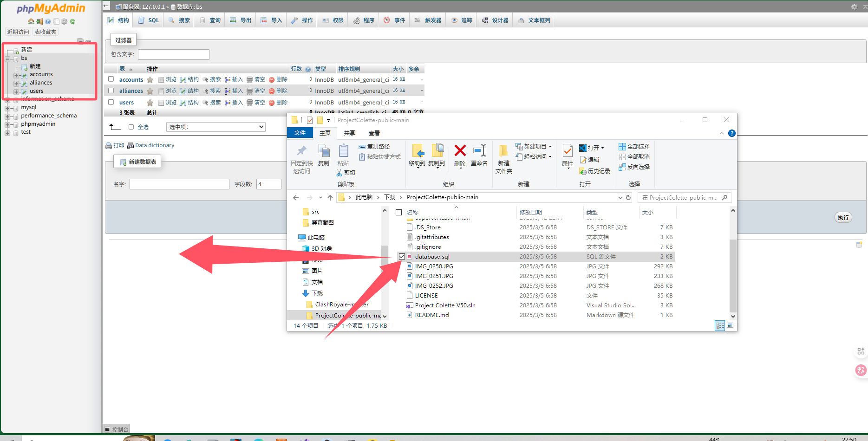The width and height of the screenshot is (868, 441).
Task: Open the 选中项 action dropdown
Action: tap(216, 127)
